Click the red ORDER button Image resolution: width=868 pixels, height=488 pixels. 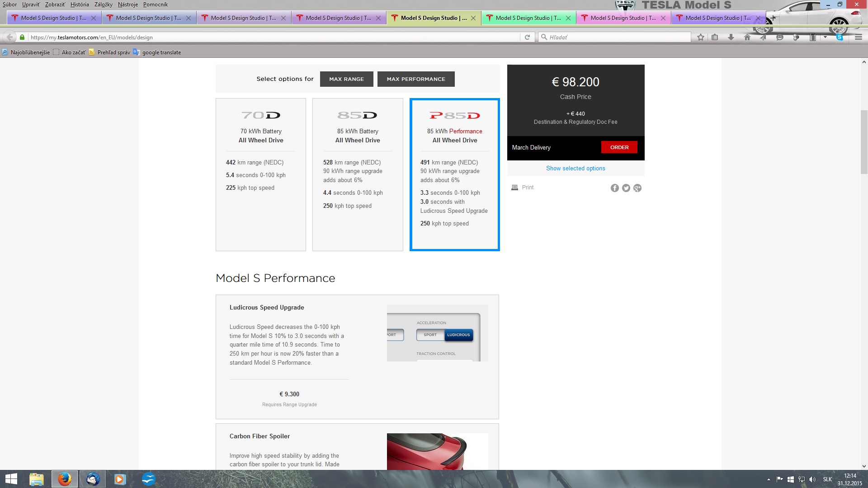[x=619, y=147]
